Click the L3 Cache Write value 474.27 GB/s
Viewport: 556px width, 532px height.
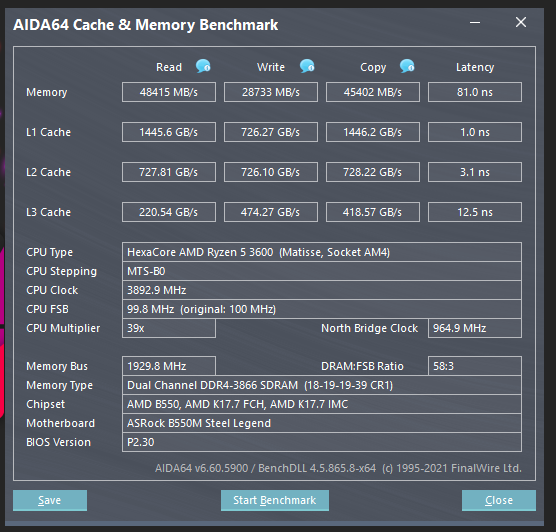coord(271,212)
